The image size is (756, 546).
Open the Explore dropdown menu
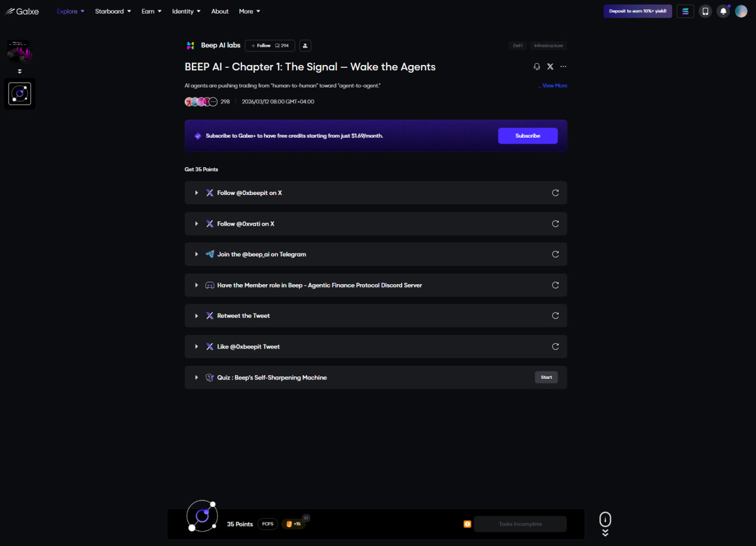[70, 11]
